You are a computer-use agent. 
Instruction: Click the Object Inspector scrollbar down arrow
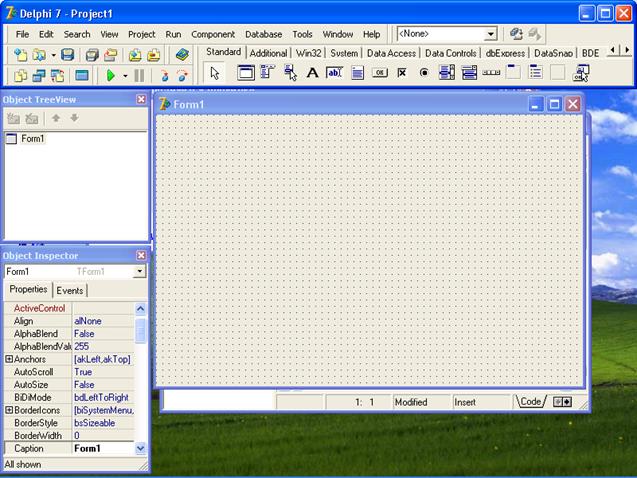coord(141,449)
